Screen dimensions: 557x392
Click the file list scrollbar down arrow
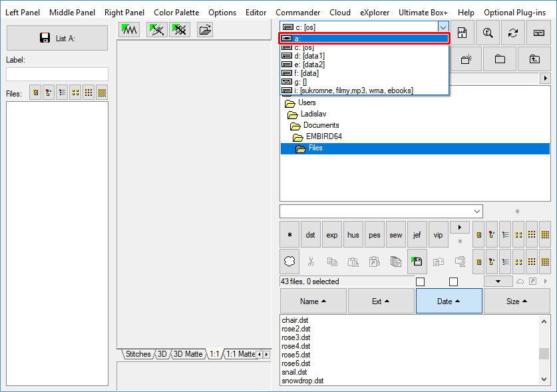(x=544, y=379)
